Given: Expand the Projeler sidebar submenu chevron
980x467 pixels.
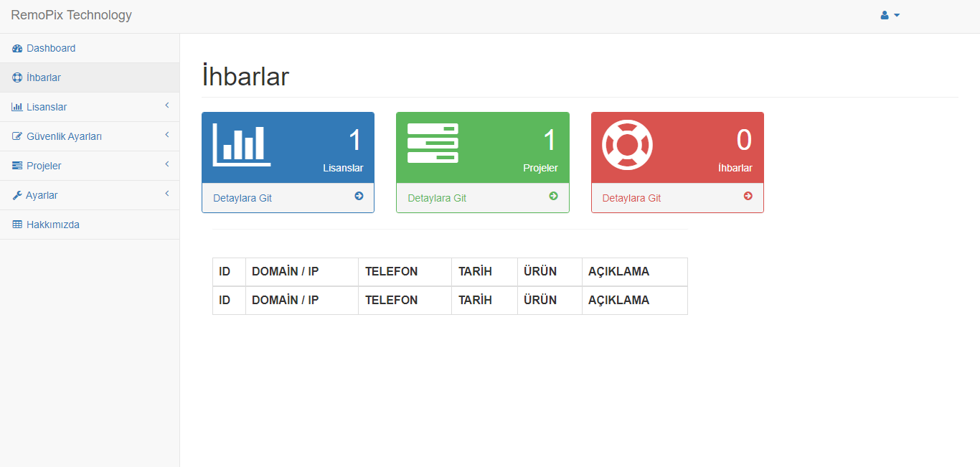Looking at the screenshot, I should 166,165.
